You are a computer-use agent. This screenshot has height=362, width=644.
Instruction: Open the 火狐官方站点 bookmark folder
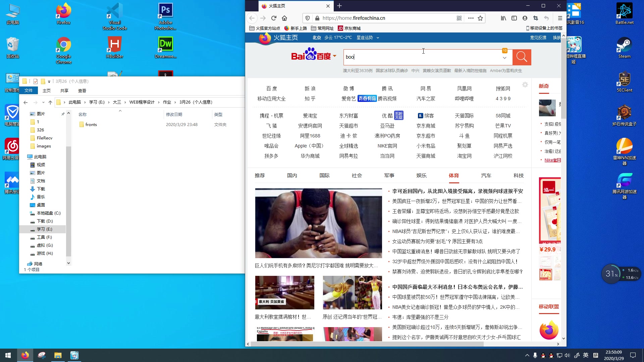[x=265, y=28]
